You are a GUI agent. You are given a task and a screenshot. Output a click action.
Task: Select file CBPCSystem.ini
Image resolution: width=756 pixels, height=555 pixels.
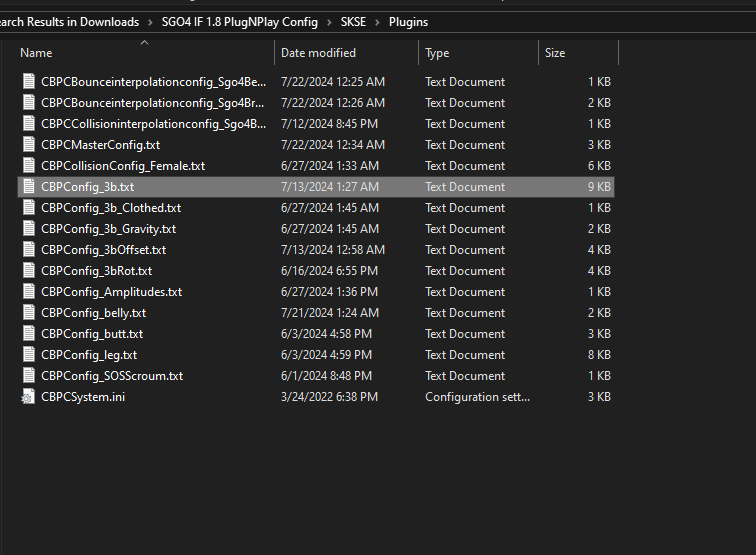tap(83, 397)
